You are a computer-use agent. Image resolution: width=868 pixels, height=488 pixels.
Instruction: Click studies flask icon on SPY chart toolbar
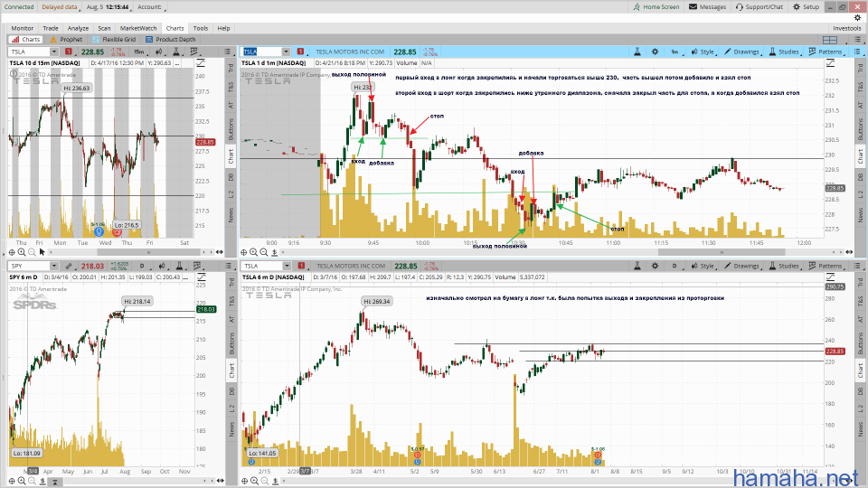point(179,266)
